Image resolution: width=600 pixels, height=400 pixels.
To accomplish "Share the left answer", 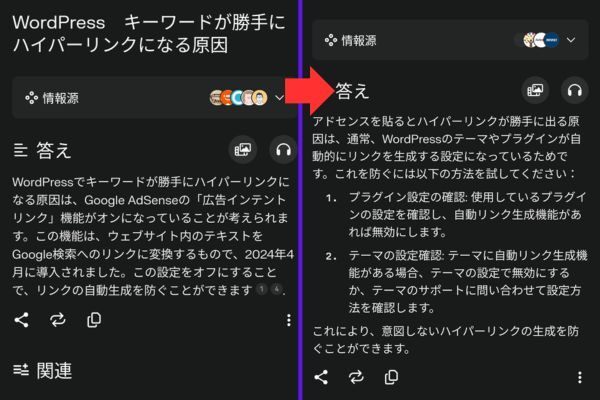I will pyautogui.click(x=21, y=320).
